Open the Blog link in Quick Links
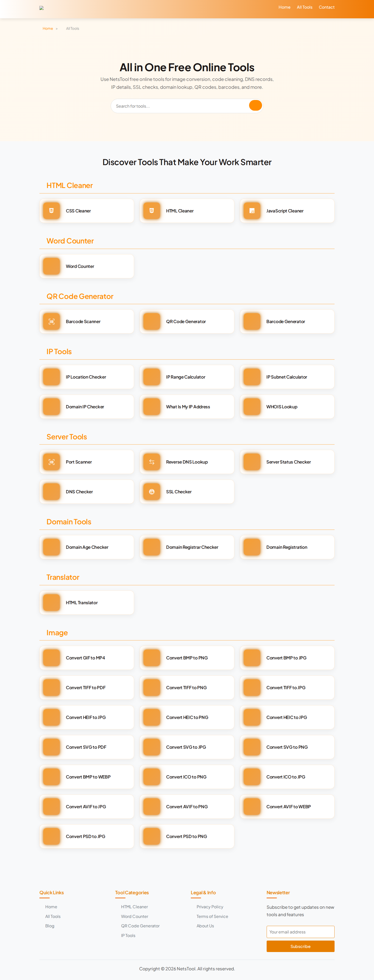This screenshot has height=980, width=374. click(x=50, y=926)
